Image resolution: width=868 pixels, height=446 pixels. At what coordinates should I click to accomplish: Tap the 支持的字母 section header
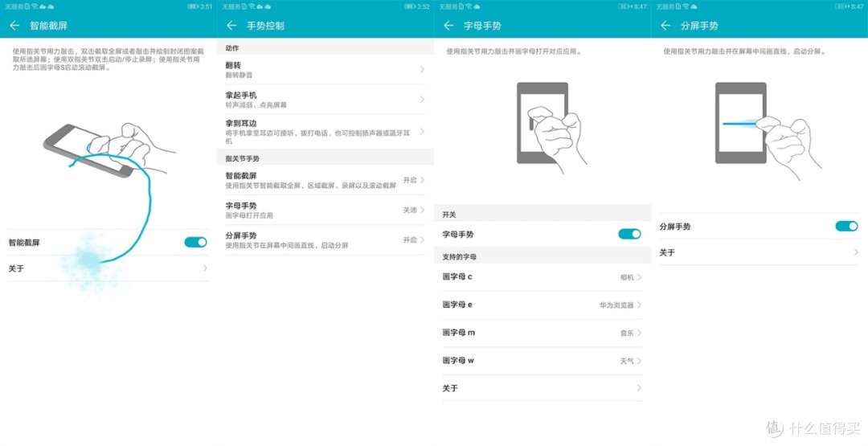click(x=460, y=257)
